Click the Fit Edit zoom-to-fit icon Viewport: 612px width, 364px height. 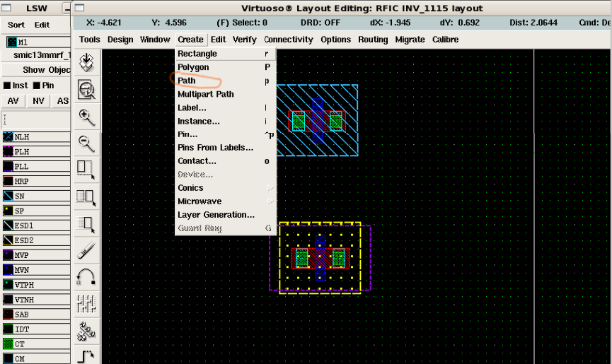tap(86, 90)
